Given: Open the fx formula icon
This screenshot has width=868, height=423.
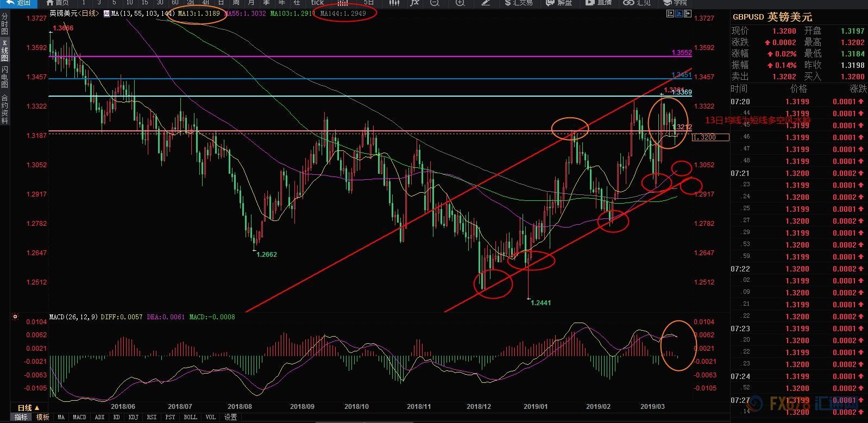Looking at the screenshot, I should [x=414, y=3].
